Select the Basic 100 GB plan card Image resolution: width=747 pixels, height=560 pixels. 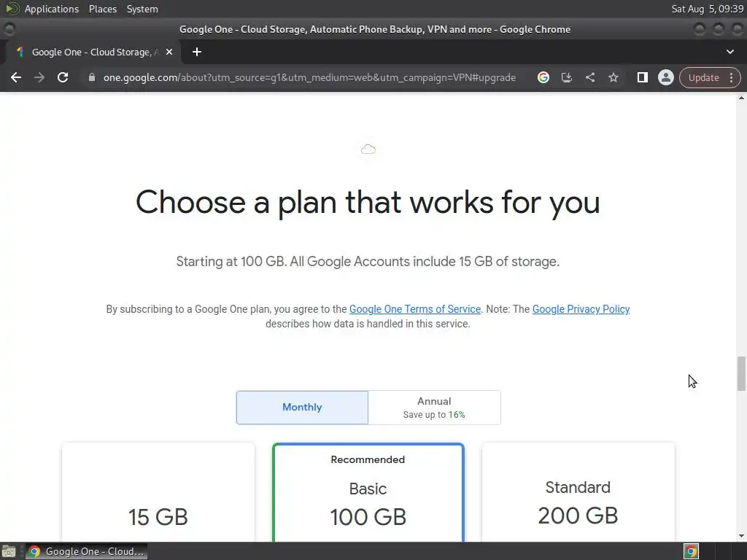pos(368,492)
